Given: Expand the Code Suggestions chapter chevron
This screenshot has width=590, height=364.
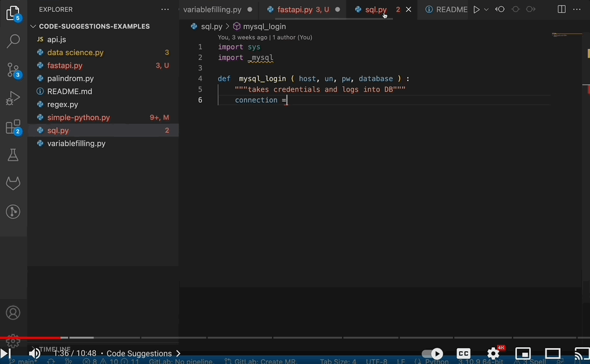Looking at the screenshot, I should 179,353.
